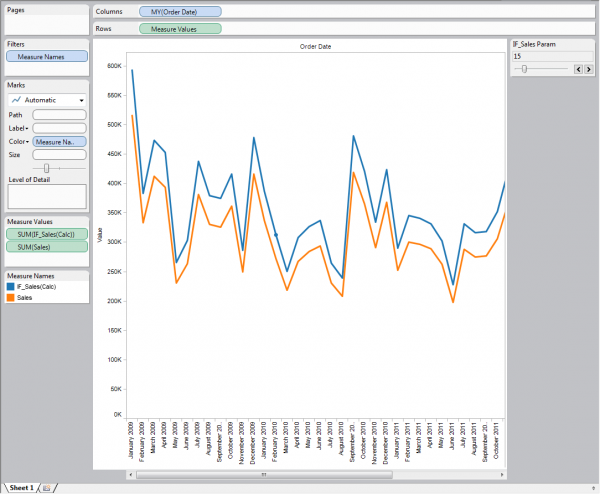This screenshot has height=494, width=600.
Task: Click the Measure Names filter pill
Action: click(x=46, y=57)
